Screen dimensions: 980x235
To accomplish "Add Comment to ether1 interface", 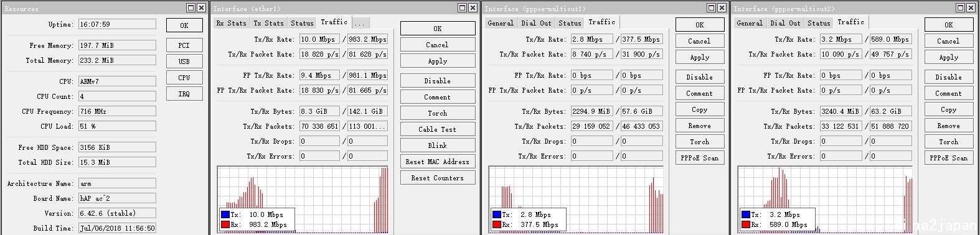I will point(437,97).
